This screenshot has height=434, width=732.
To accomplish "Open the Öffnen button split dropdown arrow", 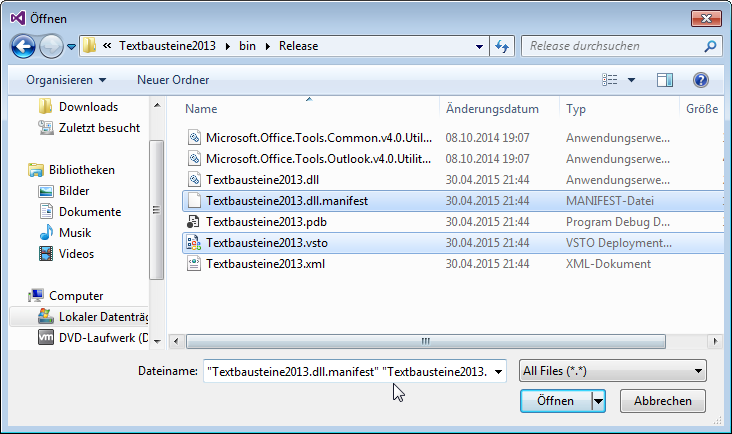I will (598, 401).
